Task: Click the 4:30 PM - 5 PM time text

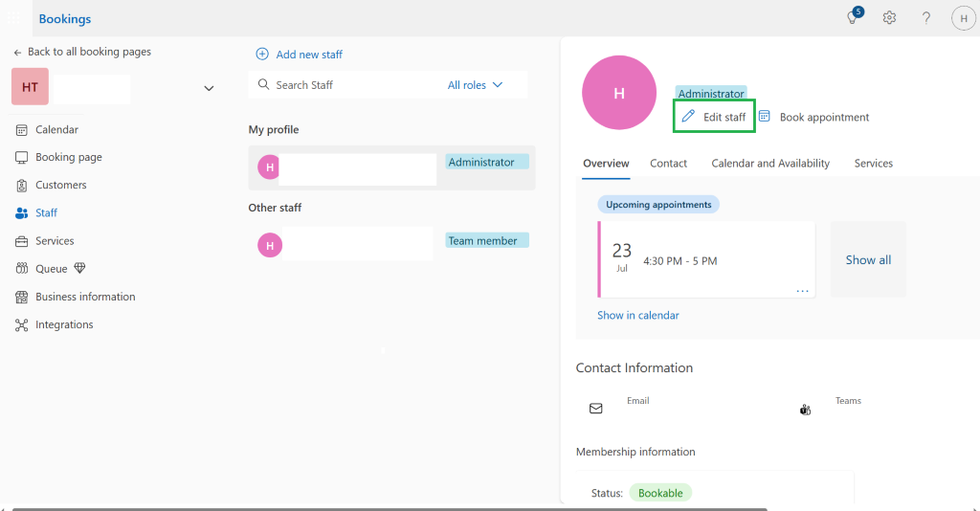Action: (x=680, y=261)
